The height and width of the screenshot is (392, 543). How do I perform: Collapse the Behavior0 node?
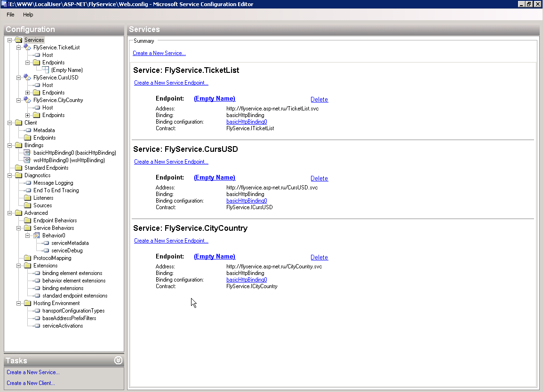click(28, 235)
